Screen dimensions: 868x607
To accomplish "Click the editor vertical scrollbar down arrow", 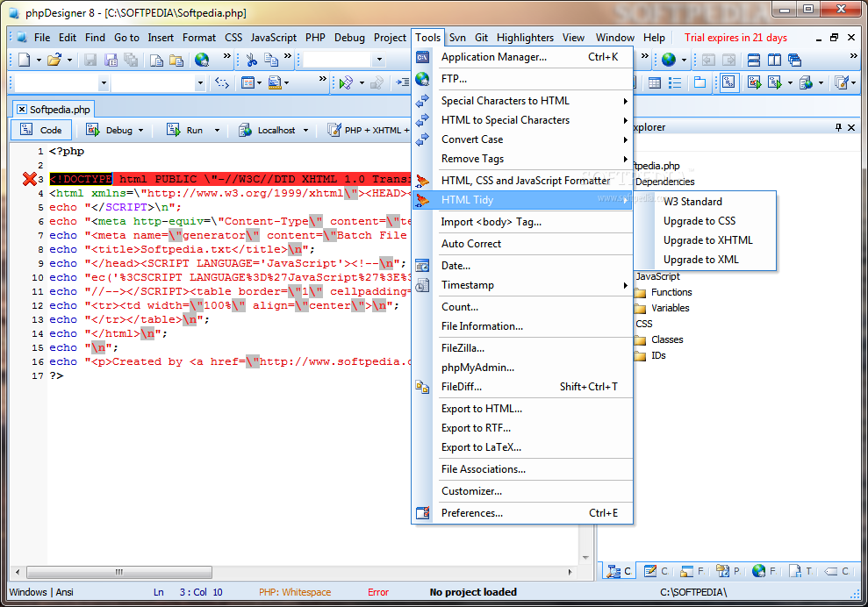I will click(x=585, y=558).
